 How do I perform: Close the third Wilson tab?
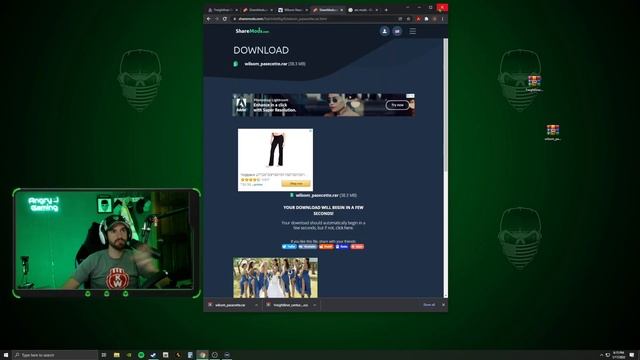(x=307, y=10)
